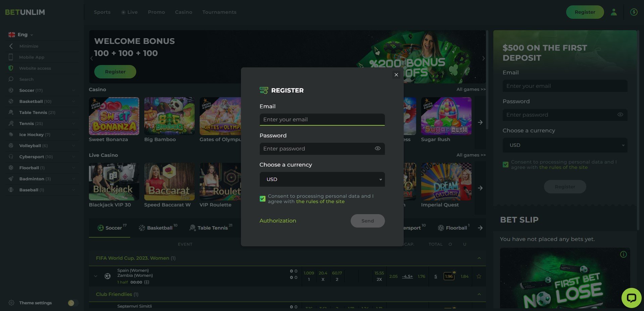
Task: Open the Eng language selector
Action: point(20,35)
